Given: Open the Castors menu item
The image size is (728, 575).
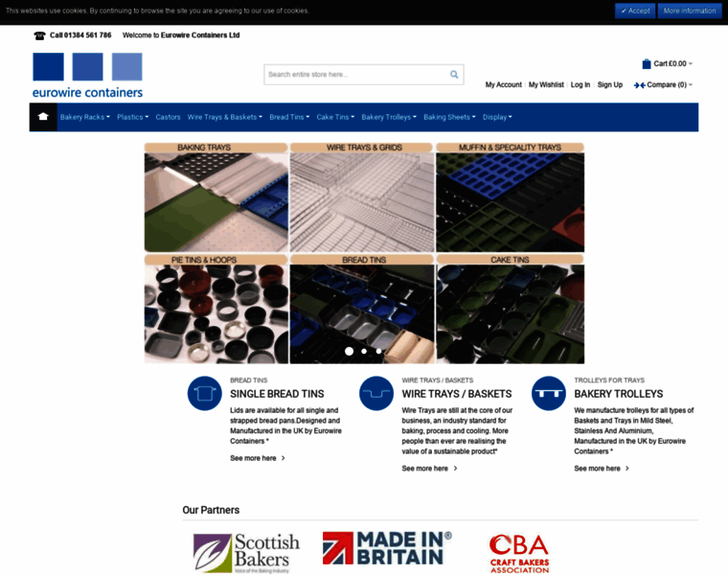Looking at the screenshot, I should click(x=168, y=117).
